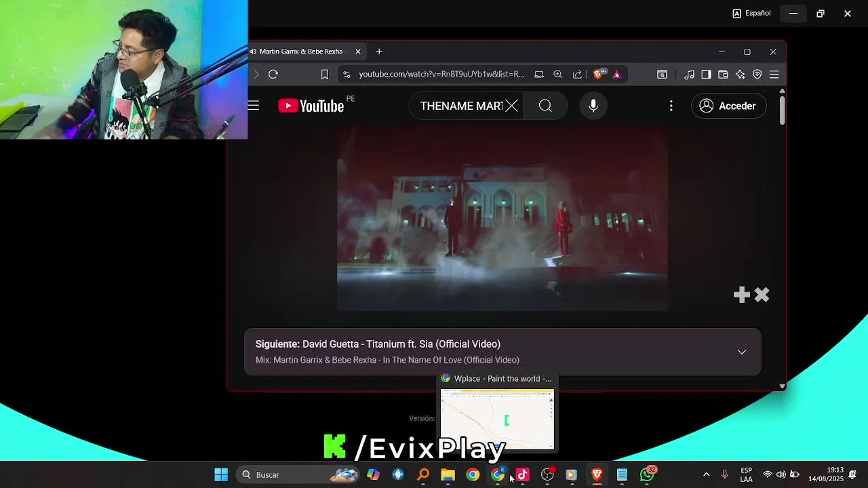Screen dimensions: 868x488
Task: Open a new browser tab with plus button
Action: point(379,52)
